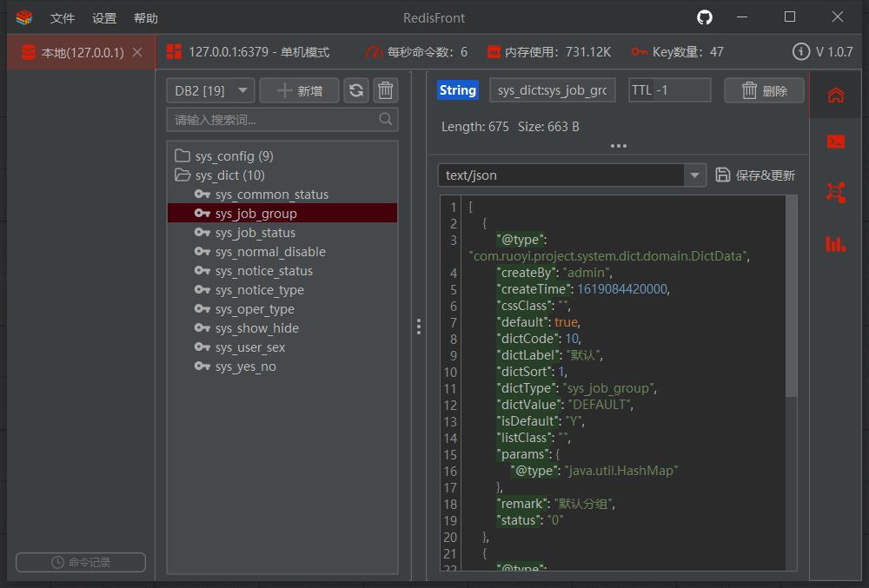Click key icon beside sys_yes_no
This screenshot has width=869, height=588.
[x=202, y=366]
